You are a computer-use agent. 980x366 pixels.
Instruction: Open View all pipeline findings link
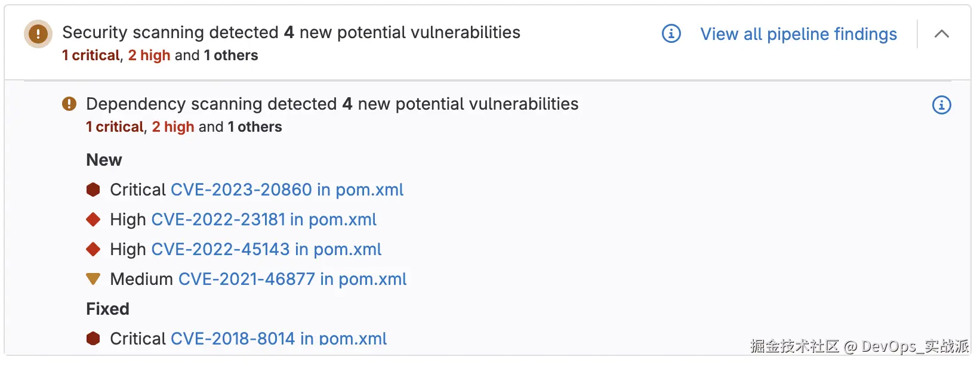[x=798, y=34]
